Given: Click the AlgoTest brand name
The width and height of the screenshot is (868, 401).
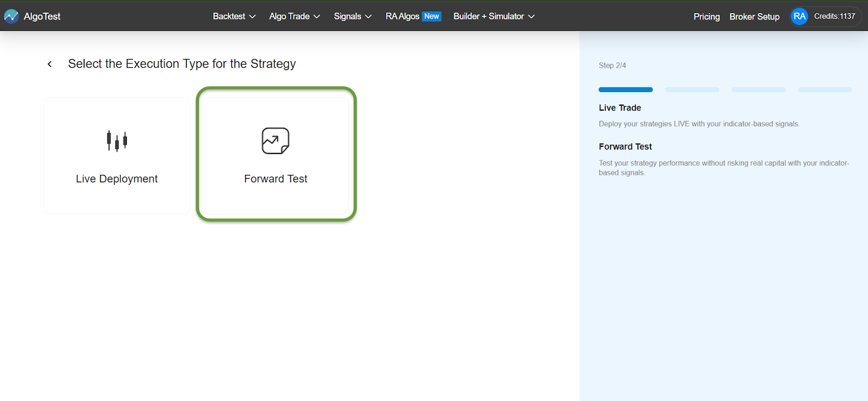Looking at the screenshot, I should coord(42,17).
